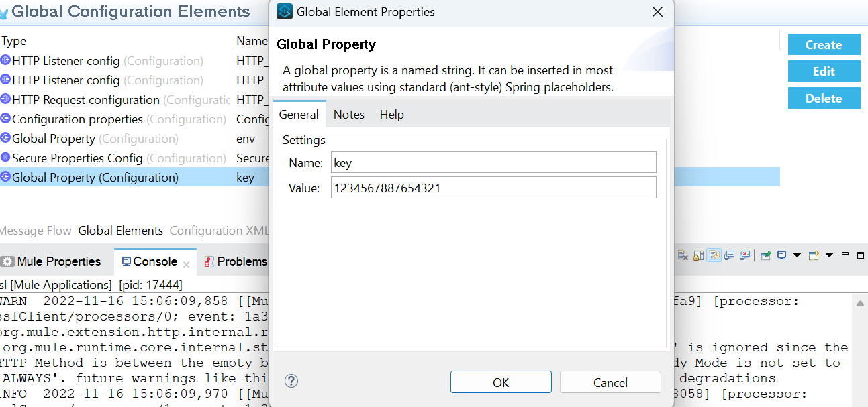Select the Global Property row named env
The image size is (868, 407).
point(134,139)
